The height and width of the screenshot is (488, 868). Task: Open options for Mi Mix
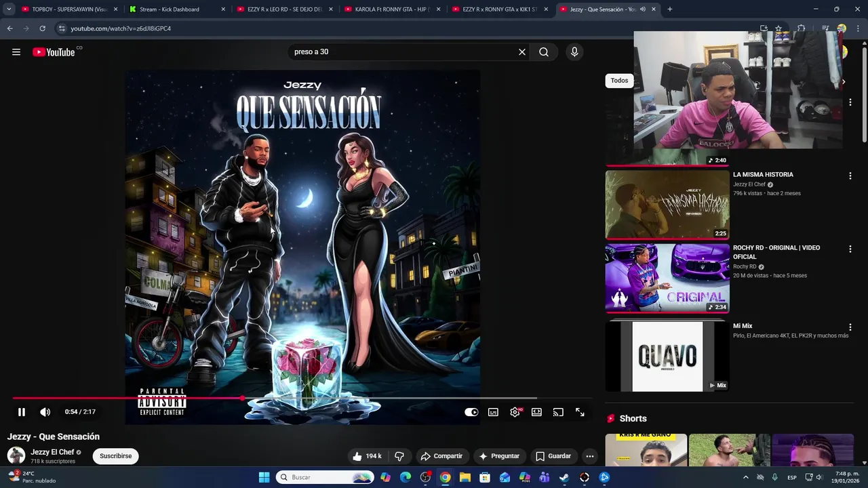[850, 327]
